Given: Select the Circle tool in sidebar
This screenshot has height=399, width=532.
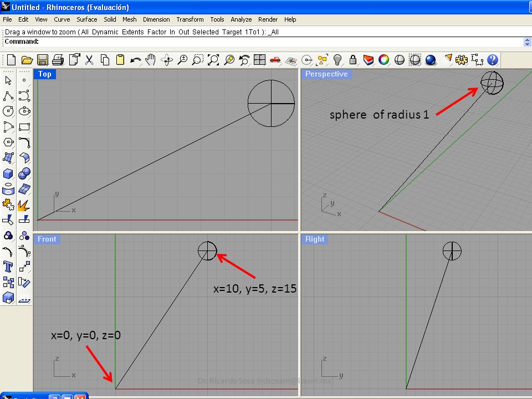Looking at the screenshot, I should tap(8, 111).
